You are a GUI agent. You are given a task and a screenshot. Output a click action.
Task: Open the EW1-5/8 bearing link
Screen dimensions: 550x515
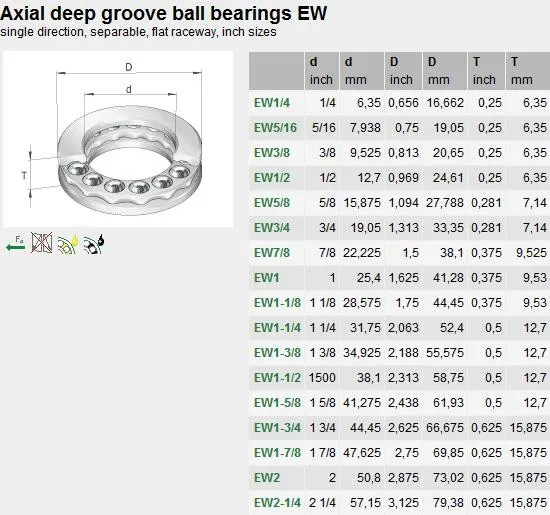click(x=277, y=403)
